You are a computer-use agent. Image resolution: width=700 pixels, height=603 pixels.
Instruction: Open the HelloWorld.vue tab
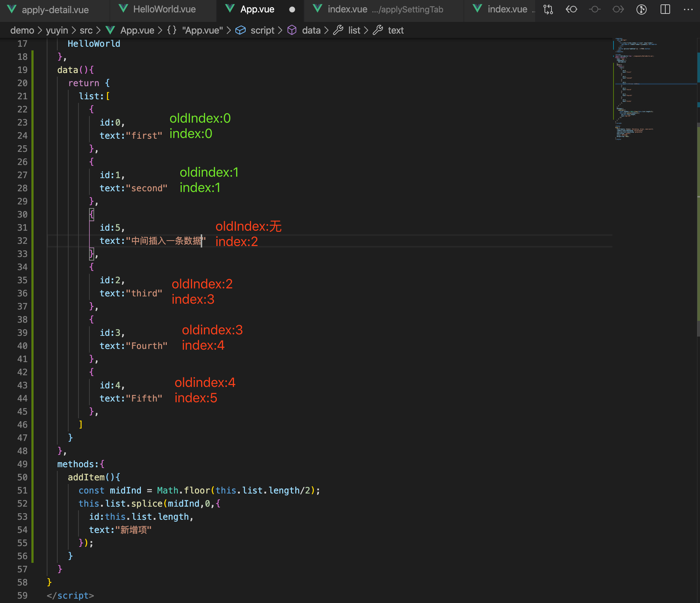click(x=164, y=9)
